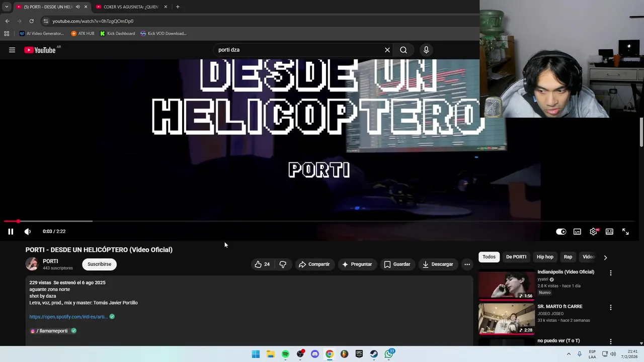Mute the video player volume

[x=28, y=231]
